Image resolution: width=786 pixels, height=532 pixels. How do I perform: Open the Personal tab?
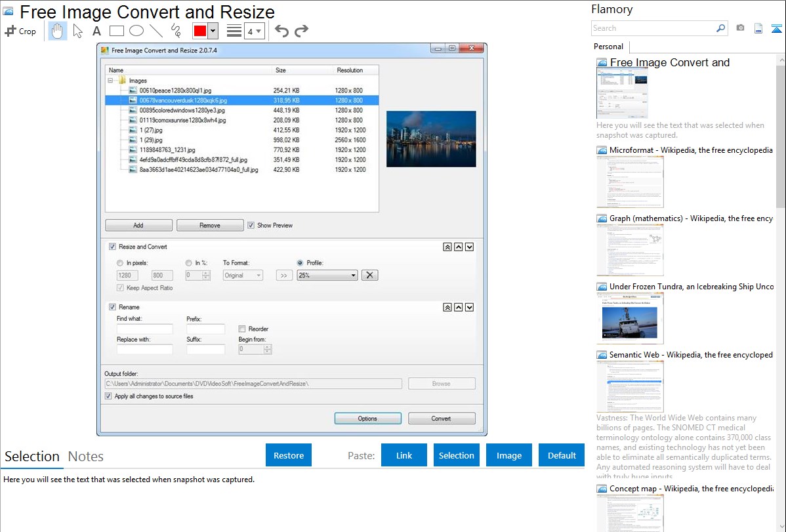608,47
